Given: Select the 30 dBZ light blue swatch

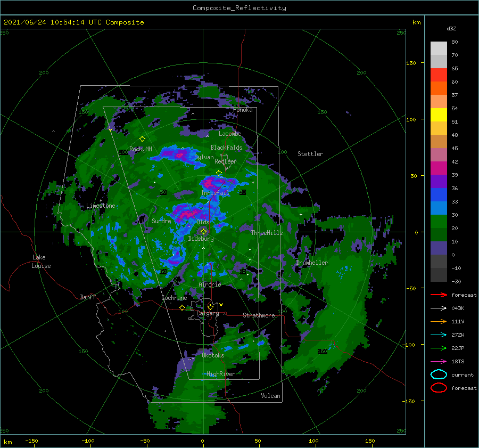Looking at the screenshot, I should click(x=439, y=208).
